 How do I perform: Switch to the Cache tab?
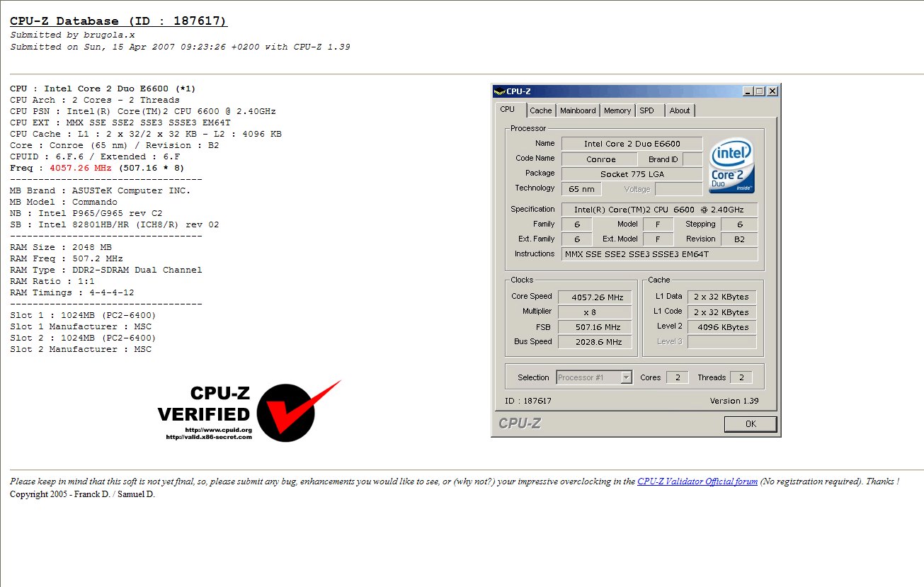(540, 110)
